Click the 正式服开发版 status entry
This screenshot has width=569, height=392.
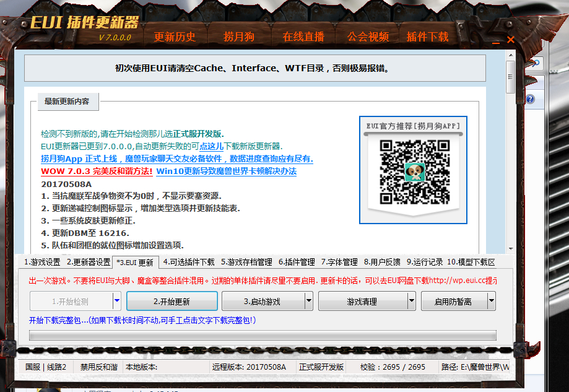coord(321,367)
